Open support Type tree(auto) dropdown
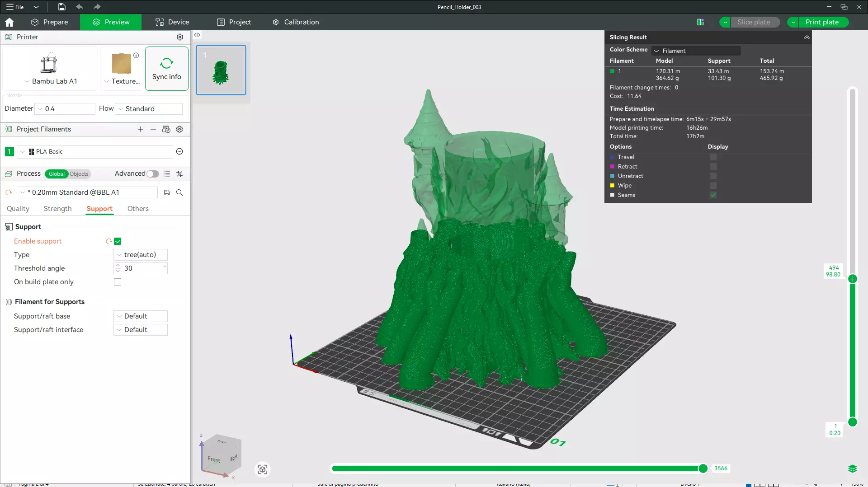The image size is (868, 487). [x=141, y=255]
